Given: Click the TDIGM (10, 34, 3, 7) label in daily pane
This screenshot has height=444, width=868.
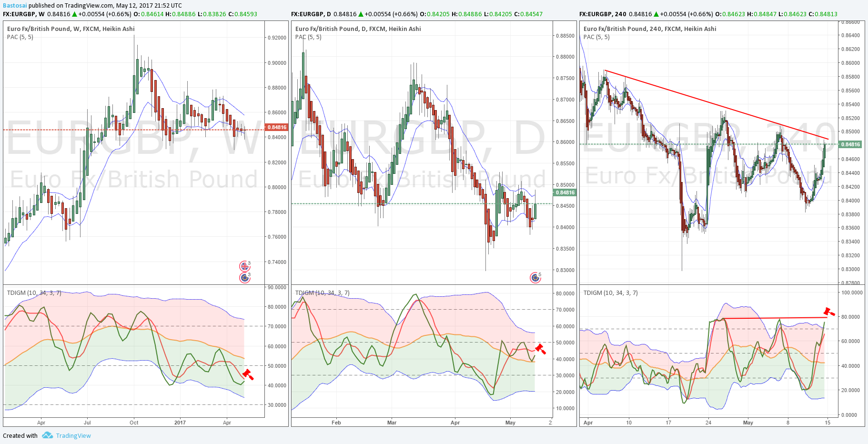Looking at the screenshot, I should (322, 293).
